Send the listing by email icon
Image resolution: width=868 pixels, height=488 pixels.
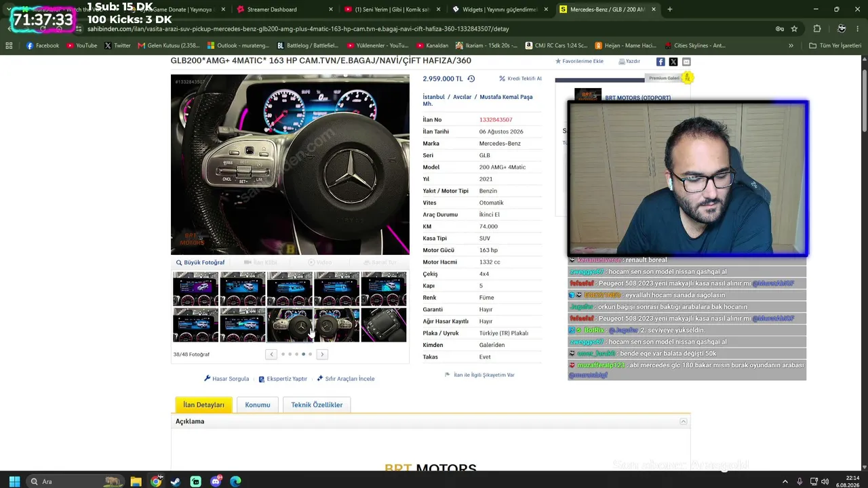pos(686,62)
